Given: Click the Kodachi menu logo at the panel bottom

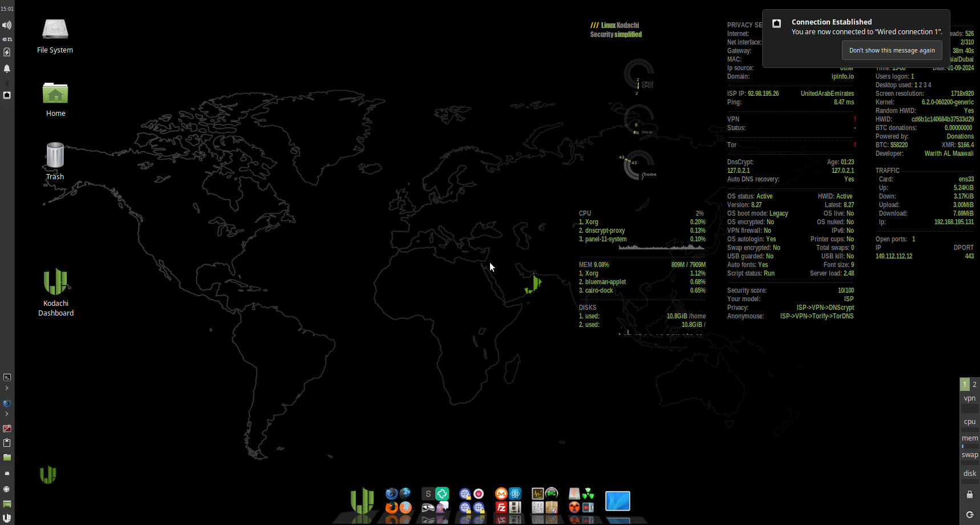Looking at the screenshot, I should (x=7, y=518).
